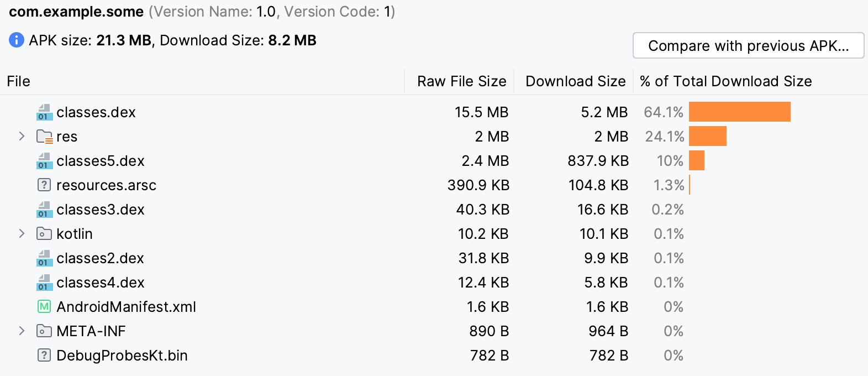Viewport: 868px width, 376px height.
Task: Click the 5.2 MB download size cell
Action: tap(604, 112)
